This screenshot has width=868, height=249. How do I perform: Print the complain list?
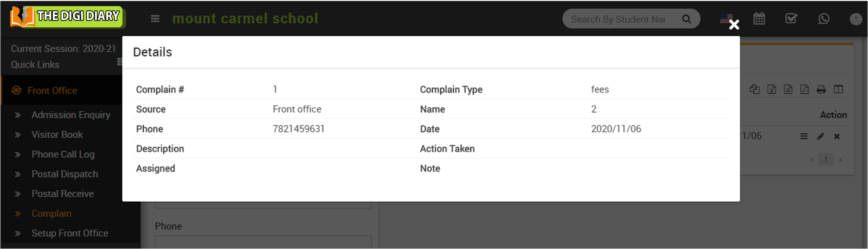(x=821, y=89)
